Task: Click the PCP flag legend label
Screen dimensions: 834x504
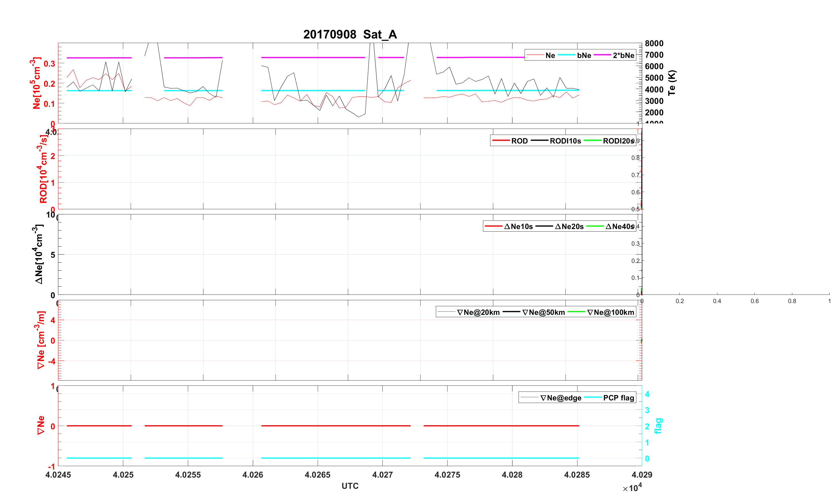Action: [x=619, y=398]
